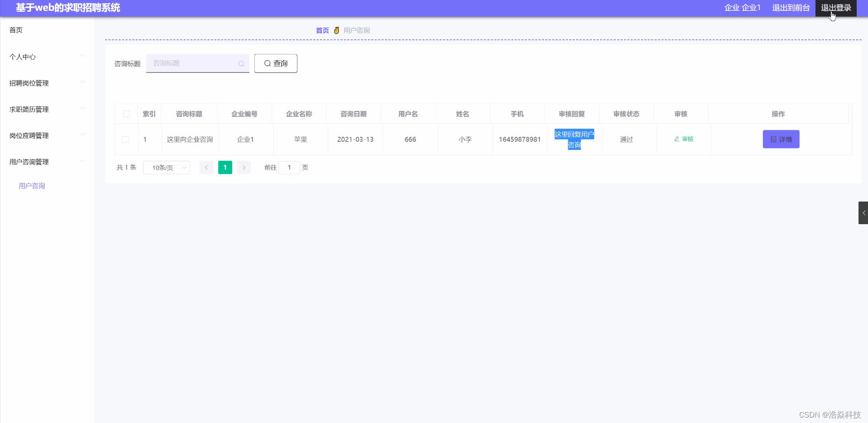Open the 10条/页 page size dropdown

166,167
